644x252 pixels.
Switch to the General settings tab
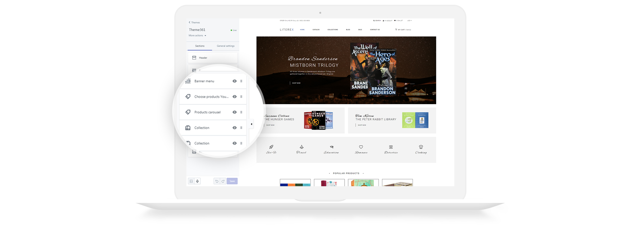pyautogui.click(x=225, y=46)
